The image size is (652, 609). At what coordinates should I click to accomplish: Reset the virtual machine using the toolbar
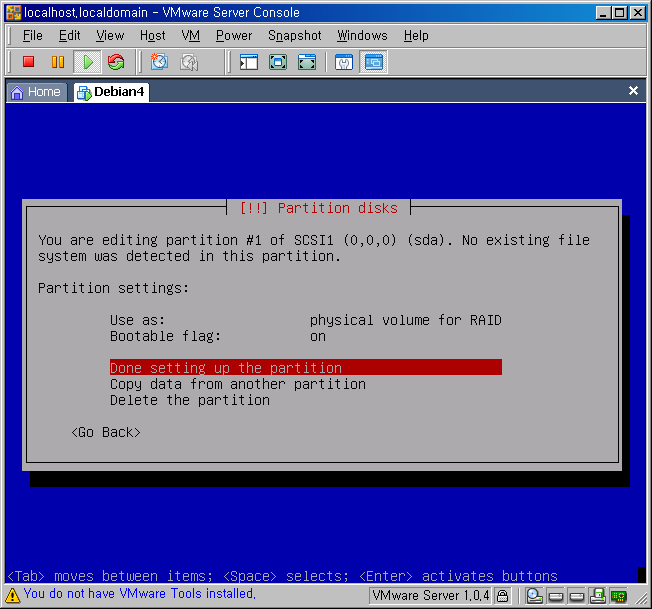pos(116,62)
